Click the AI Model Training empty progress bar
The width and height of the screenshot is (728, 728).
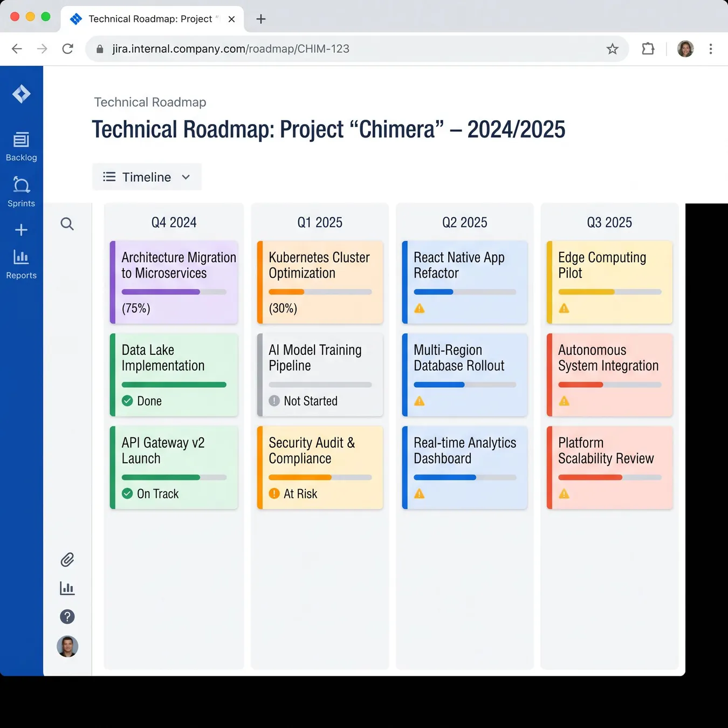[320, 384]
